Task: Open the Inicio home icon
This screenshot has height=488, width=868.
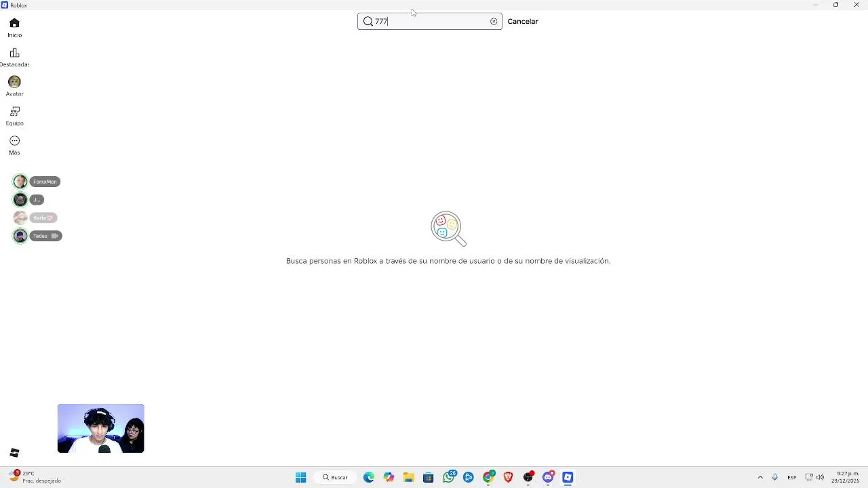Action: (14, 23)
